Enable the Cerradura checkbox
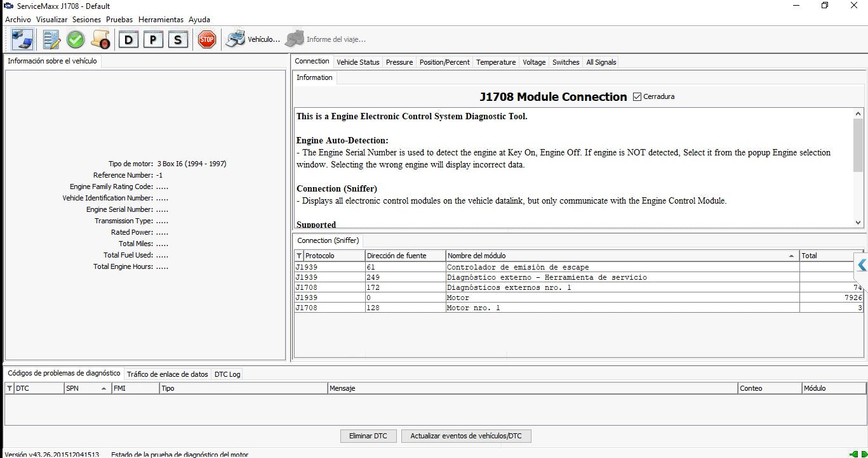This screenshot has width=868, height=458. click(x=636, y=96)
